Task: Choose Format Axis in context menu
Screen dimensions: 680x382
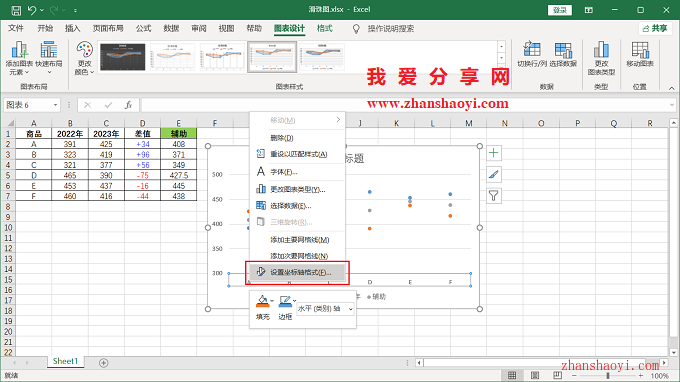Action: pyautogui.click(x=298, y=272)
